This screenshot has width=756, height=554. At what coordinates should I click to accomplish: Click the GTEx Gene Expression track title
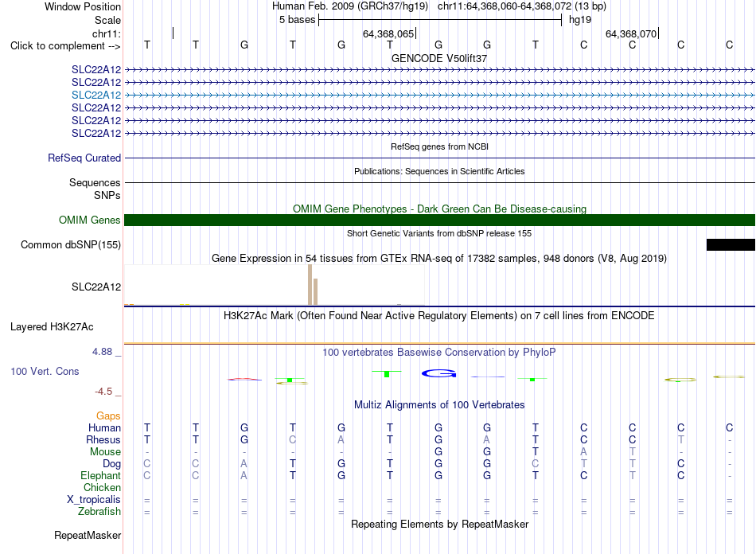point(439,259)
